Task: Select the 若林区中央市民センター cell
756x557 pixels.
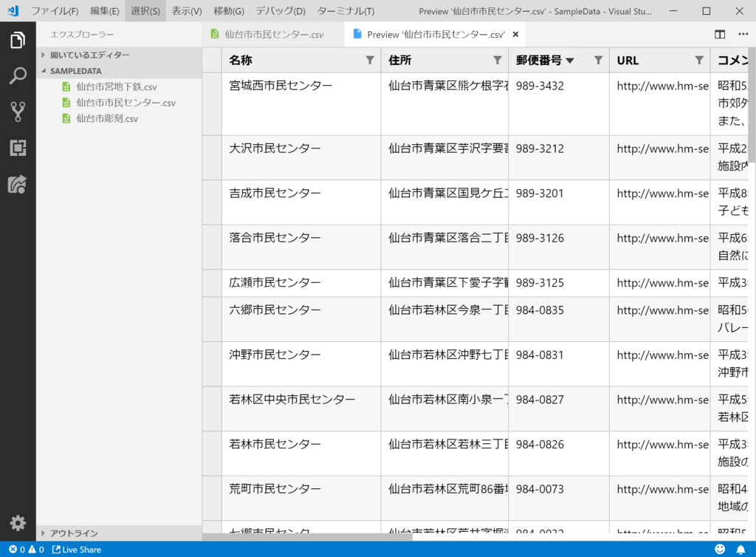Action: (301, 409)
